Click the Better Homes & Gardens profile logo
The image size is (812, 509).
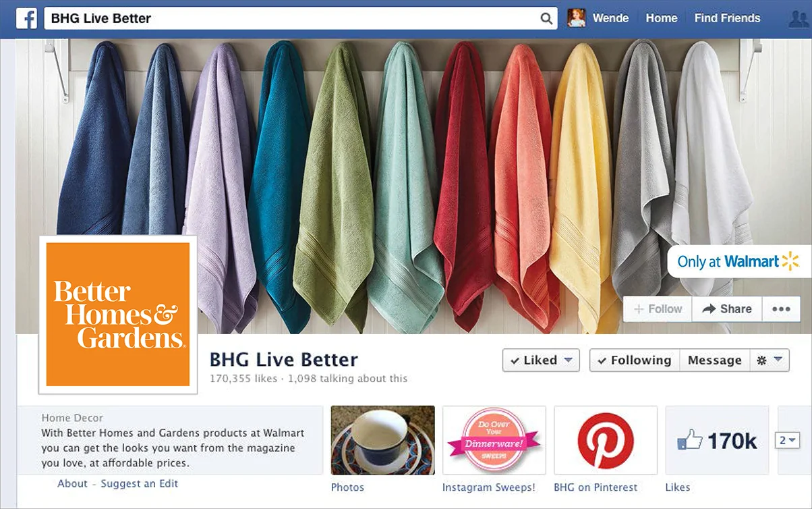(118, 315)
